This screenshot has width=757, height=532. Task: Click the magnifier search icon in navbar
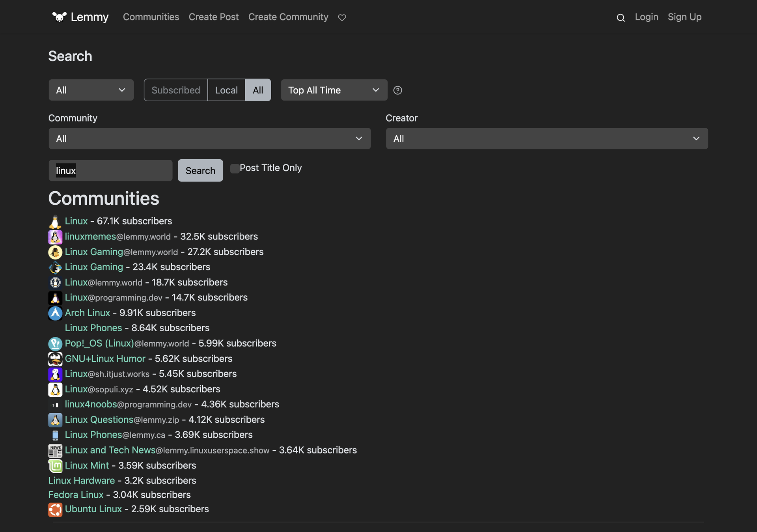[621, 17]
